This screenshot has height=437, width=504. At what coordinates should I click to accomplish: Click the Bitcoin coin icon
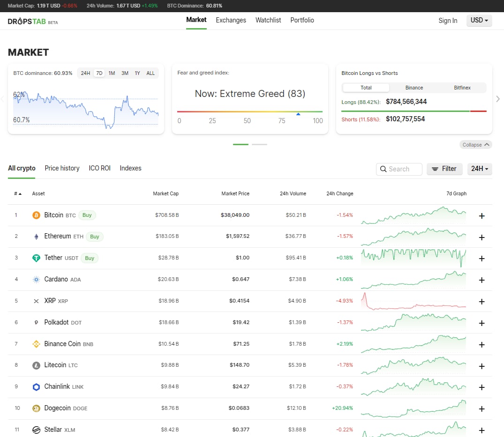coord(36,215)
